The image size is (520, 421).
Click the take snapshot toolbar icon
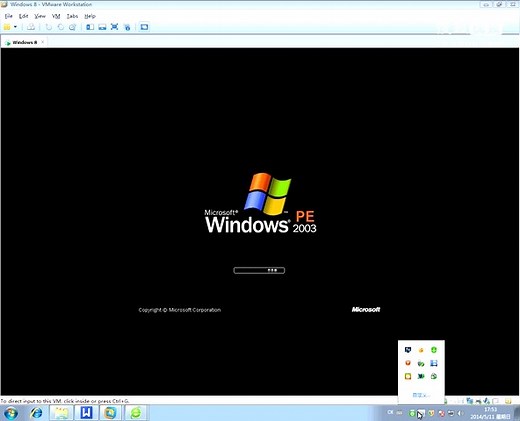[x=49, y=27]
